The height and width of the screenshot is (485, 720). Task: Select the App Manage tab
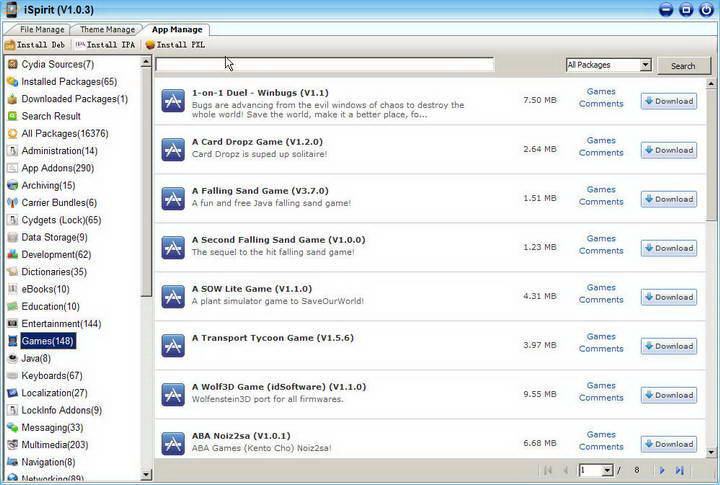(x=177, y=29)
